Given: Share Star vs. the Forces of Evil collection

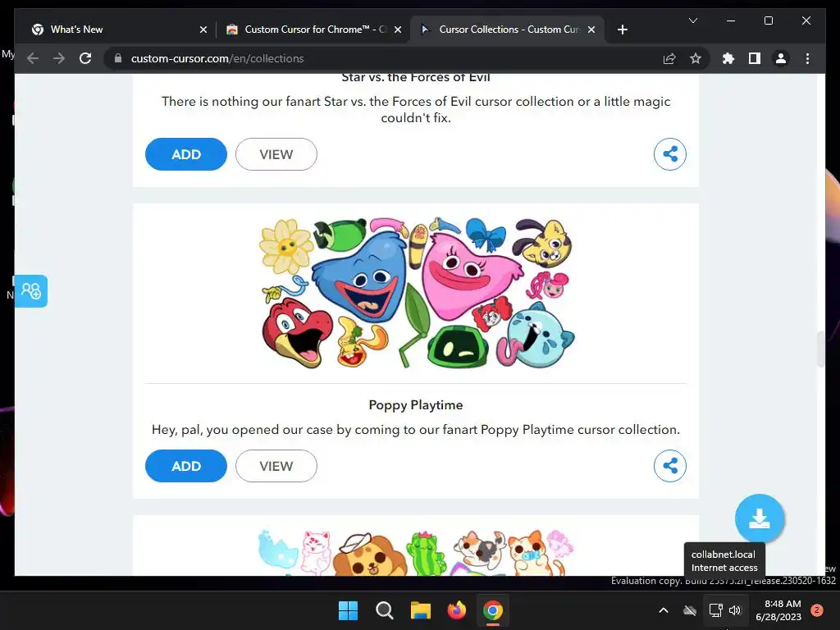Looking at the screenshot, I should tap(669, 154).
